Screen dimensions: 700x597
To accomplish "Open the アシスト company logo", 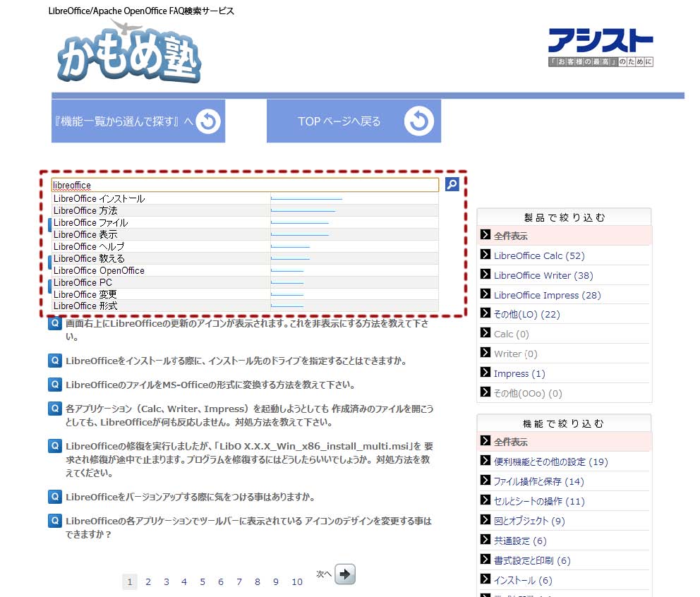I will click(x=601, y=47).
